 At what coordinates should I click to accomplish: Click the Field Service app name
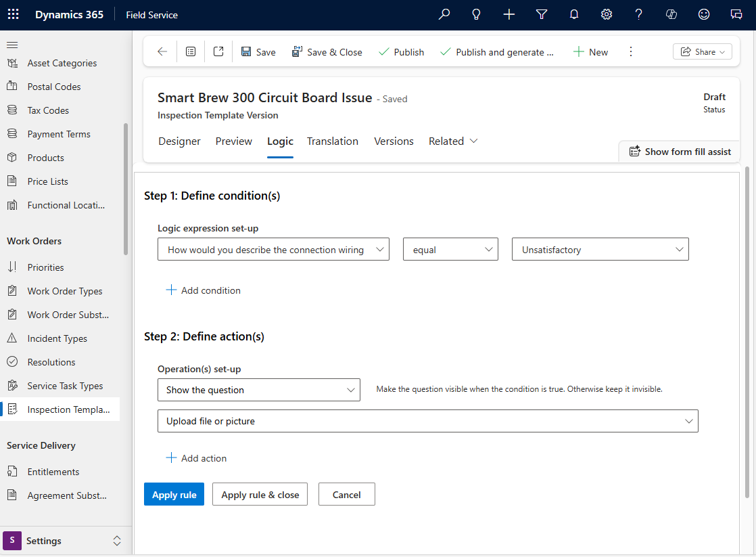point(152,15)
